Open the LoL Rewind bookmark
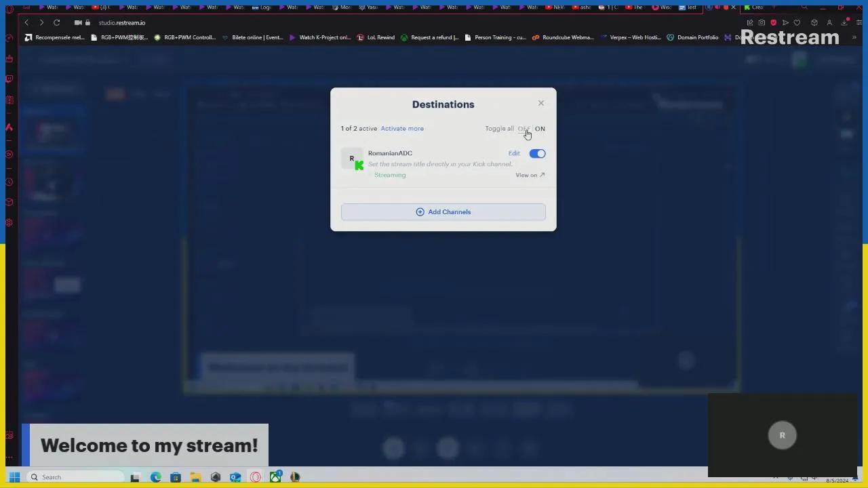 coord(376,38)
